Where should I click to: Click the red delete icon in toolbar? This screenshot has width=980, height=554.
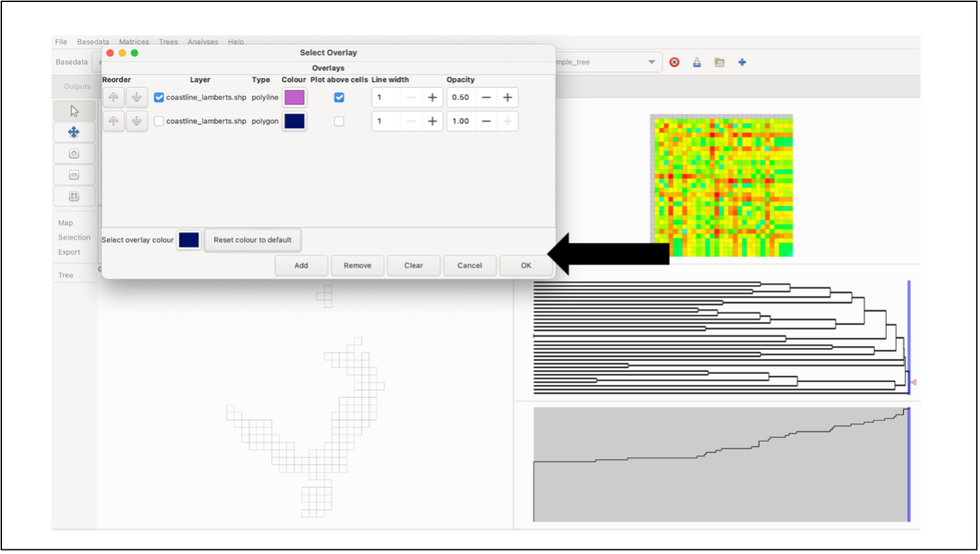[x=674, y=62]
